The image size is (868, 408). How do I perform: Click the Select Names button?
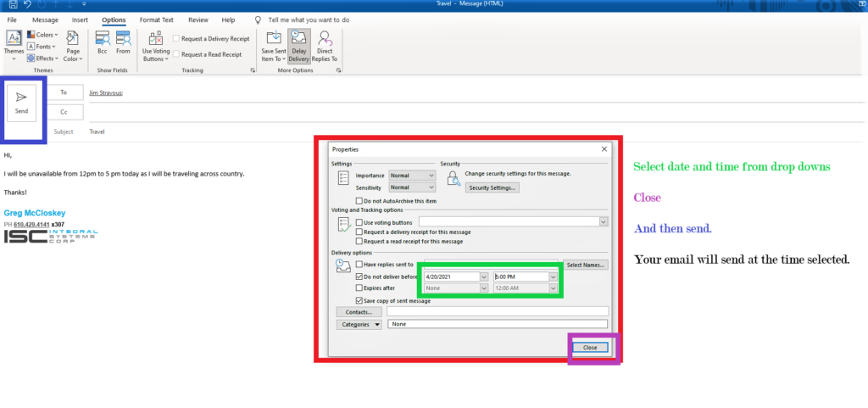tap(586, 265)
